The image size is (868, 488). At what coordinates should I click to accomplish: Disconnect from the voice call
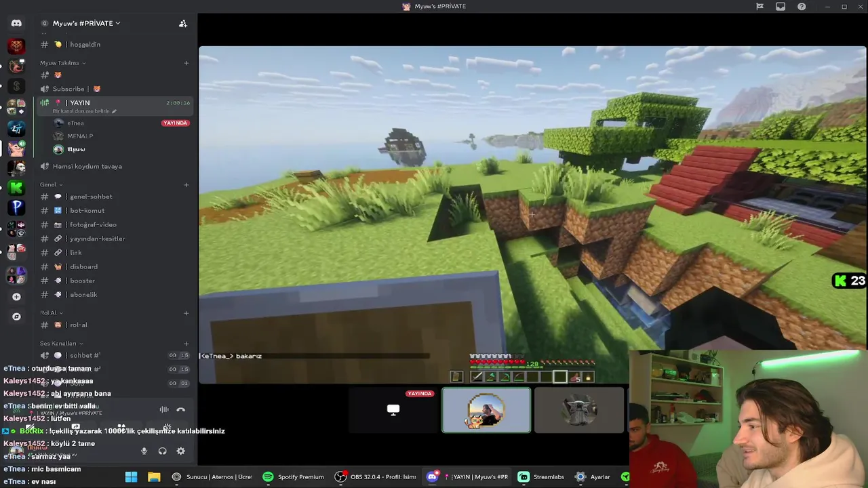click(180, 409)
